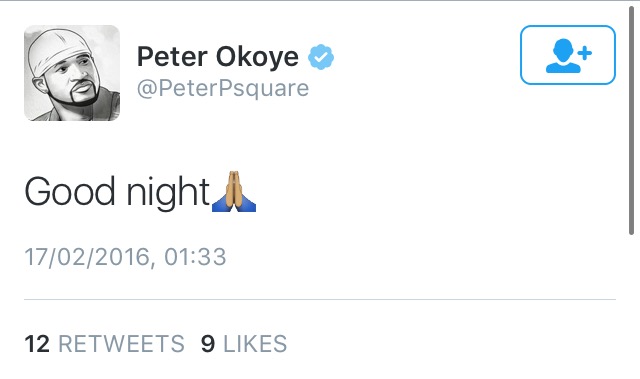Click the date 17/02/2016
Screen dimensions: 640x379
click(x=87, y=257)
